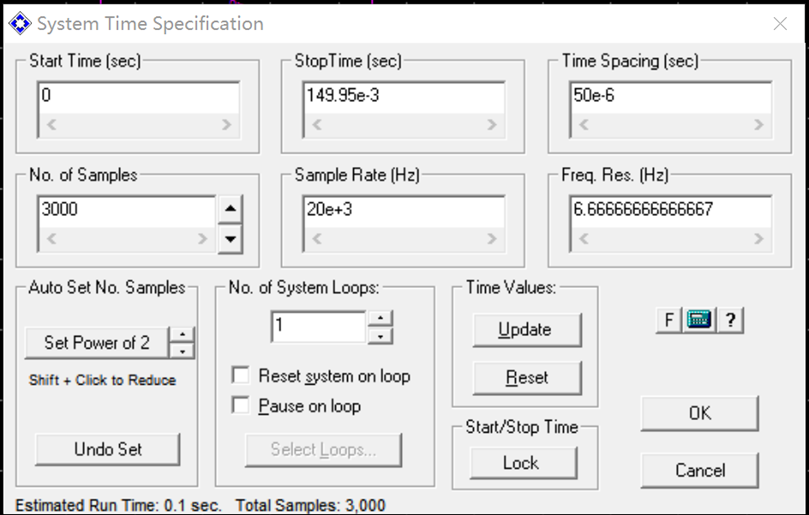Click the Set Power of 2 button
This screenshot has width=809, height=515.
pos(97,343)
